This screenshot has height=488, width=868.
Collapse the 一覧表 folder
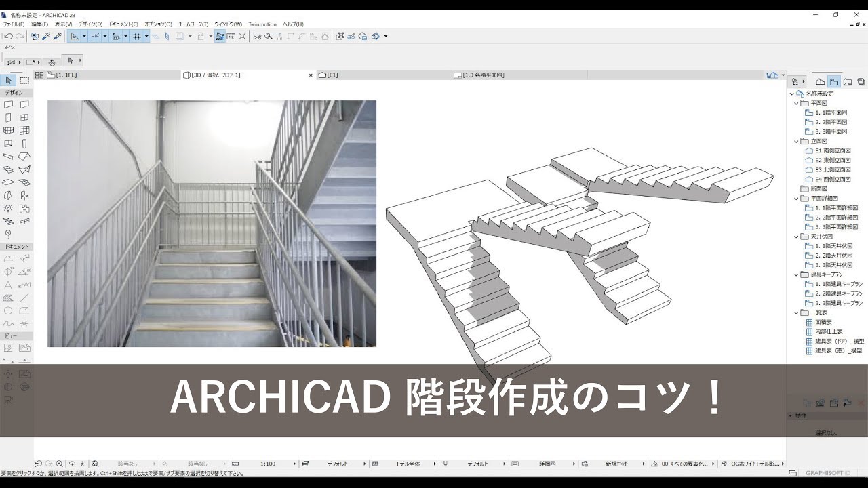(x=796, y=312)
